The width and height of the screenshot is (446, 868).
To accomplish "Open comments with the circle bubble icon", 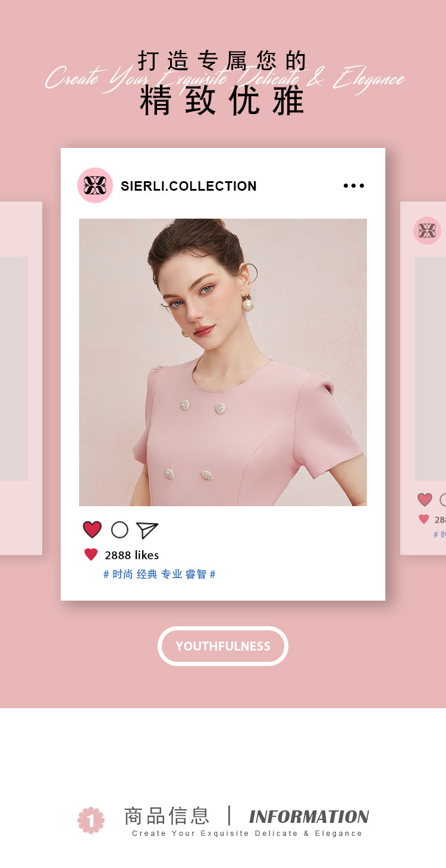I will click(120, 529).
